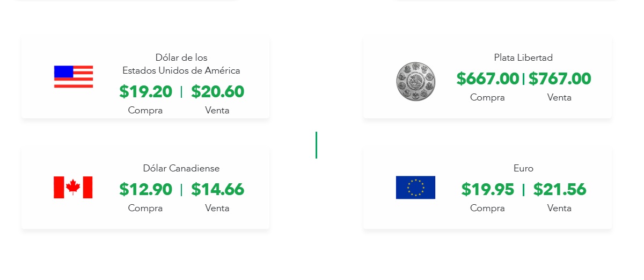
Task: Click the Plata Libertad sell price $767.00
Action: 560,79
